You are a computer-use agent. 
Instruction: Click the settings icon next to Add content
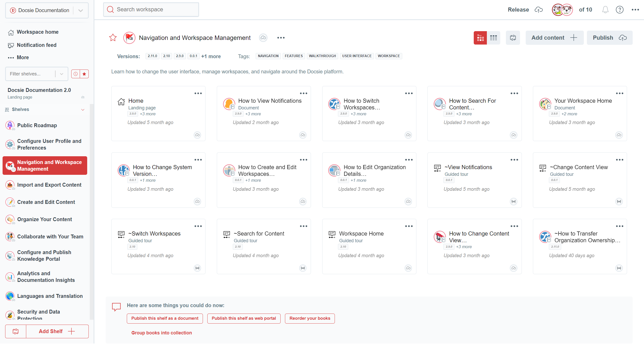tap(513, 38)
